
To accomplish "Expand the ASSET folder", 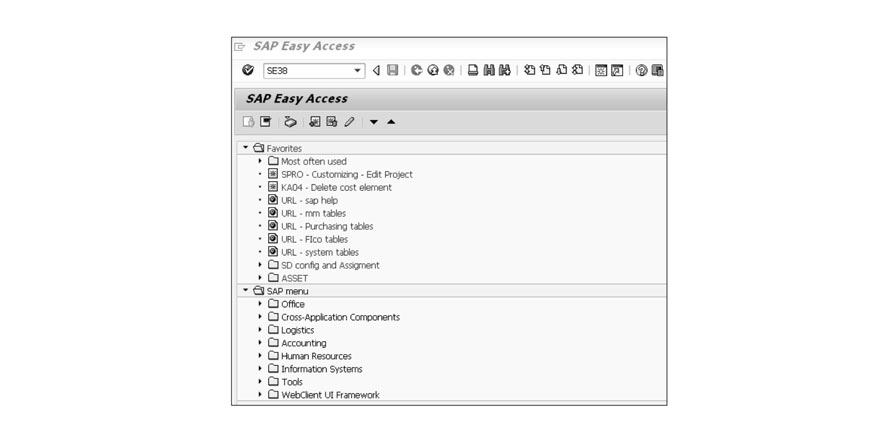I will 260,278.
